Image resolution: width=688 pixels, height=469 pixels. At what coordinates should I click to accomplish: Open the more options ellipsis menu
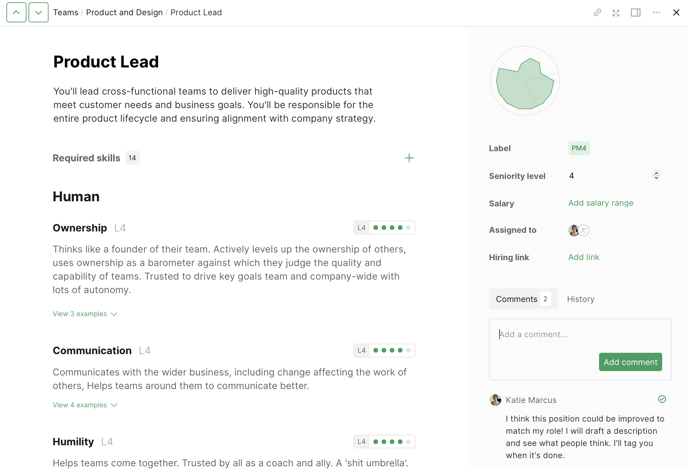(x=656, y=13)
